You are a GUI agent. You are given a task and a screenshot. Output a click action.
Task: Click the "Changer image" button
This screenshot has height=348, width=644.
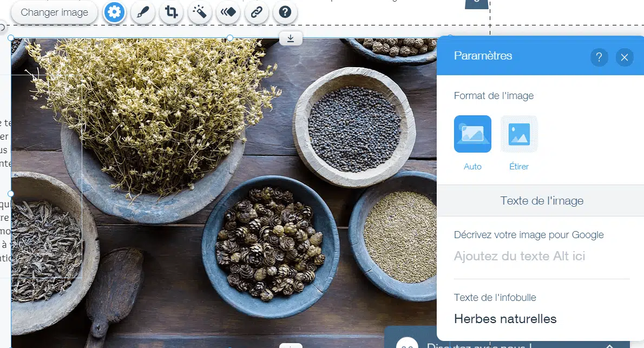tap(54, 12)
